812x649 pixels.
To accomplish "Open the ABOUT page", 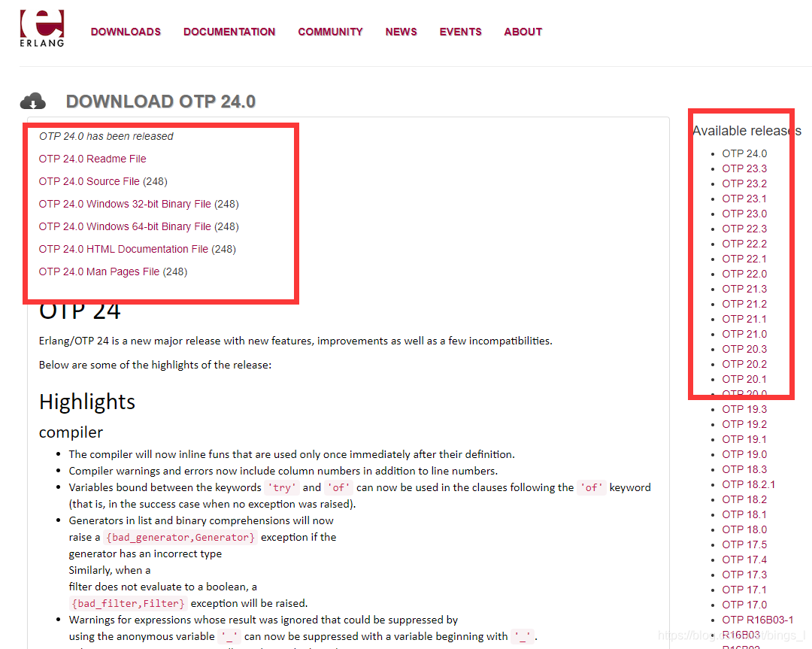I will tap(523, 32).
